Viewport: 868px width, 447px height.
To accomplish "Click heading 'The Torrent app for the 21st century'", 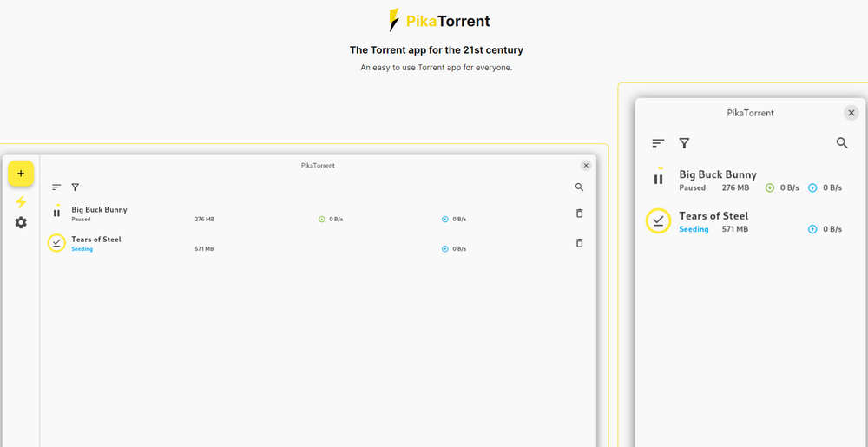I will coord(437,49).
